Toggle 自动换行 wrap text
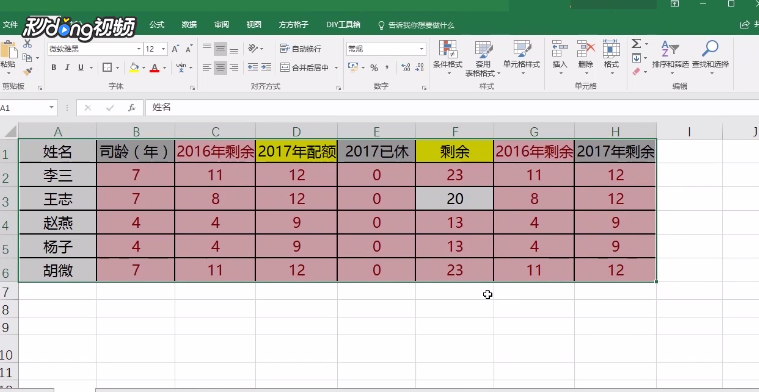Viewport: 759px width, 392px height. point(301,48)
